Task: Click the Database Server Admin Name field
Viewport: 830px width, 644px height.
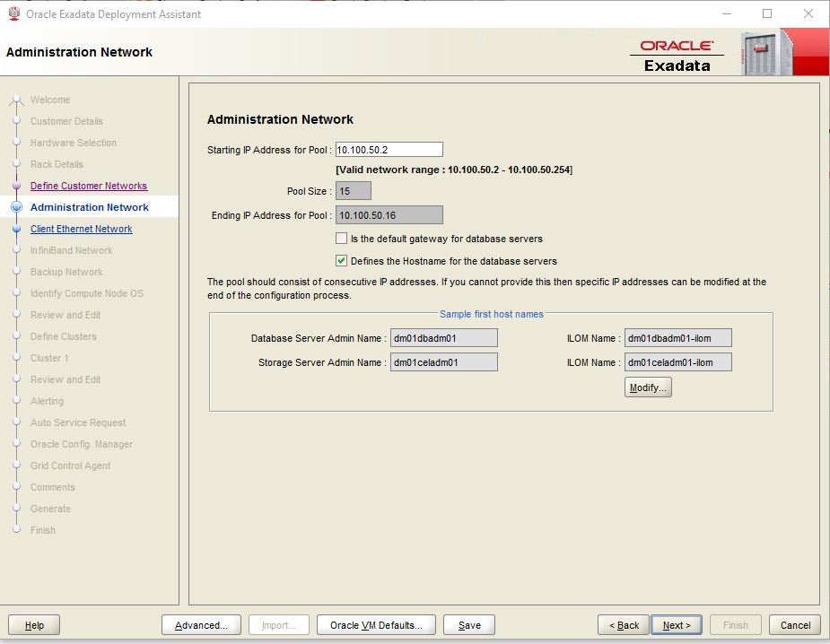Action: coord(443,338)
